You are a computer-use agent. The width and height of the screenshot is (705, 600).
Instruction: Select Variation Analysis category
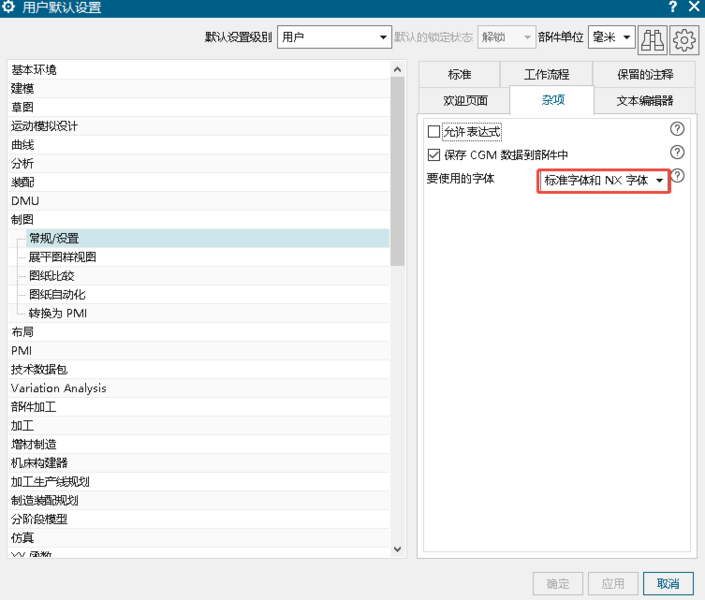point(199,388)
